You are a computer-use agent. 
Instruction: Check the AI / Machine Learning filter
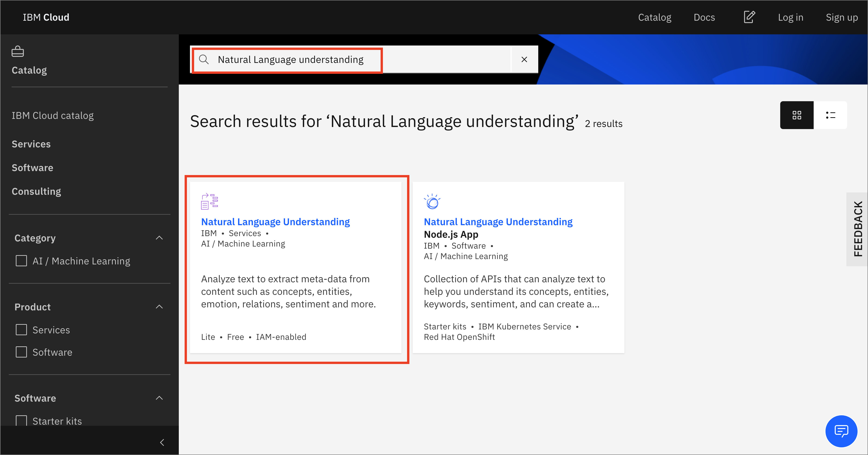pyautogui.click(x=21, y=261)
